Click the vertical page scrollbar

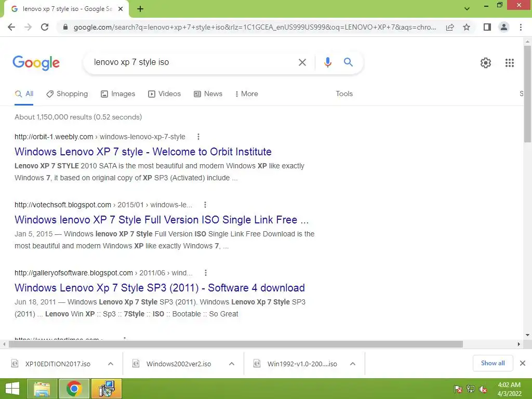point(527,94)
